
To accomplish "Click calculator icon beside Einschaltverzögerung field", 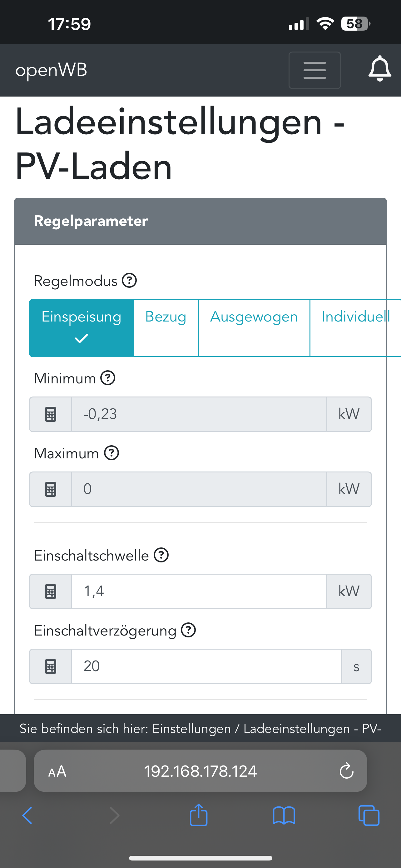I will click(x=51, y=666).
